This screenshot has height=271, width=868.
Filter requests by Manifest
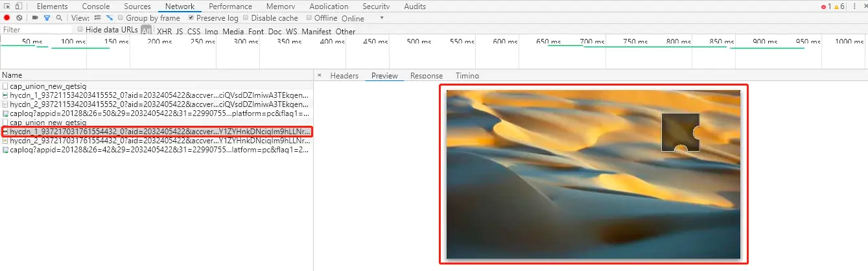click(316, 31)
